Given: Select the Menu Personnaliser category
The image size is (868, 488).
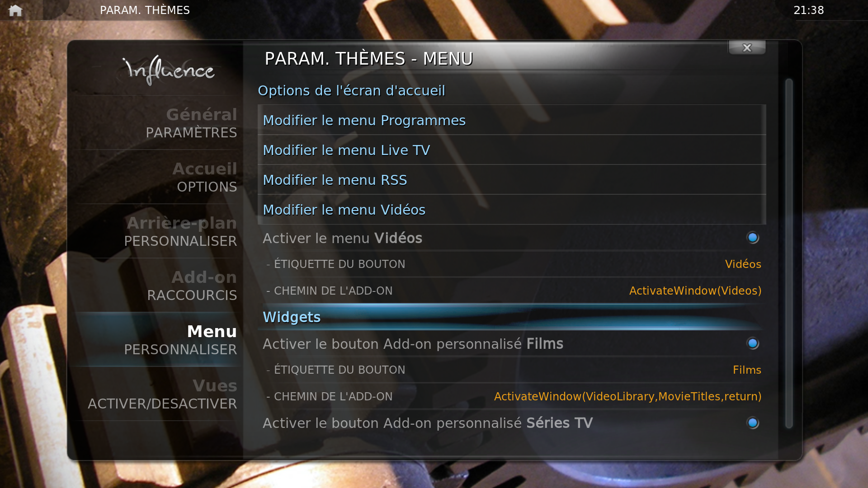Looking at the screenshot, I should (157, 340).
